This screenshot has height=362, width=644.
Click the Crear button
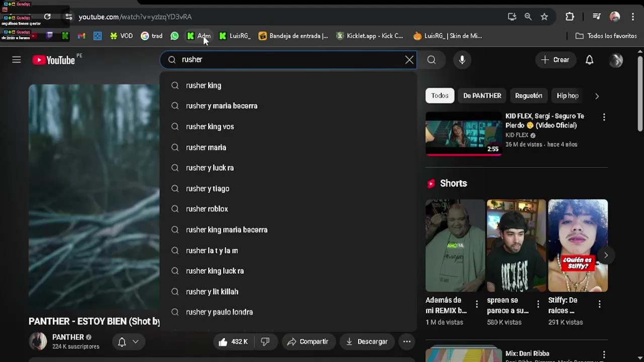[555, 60]
